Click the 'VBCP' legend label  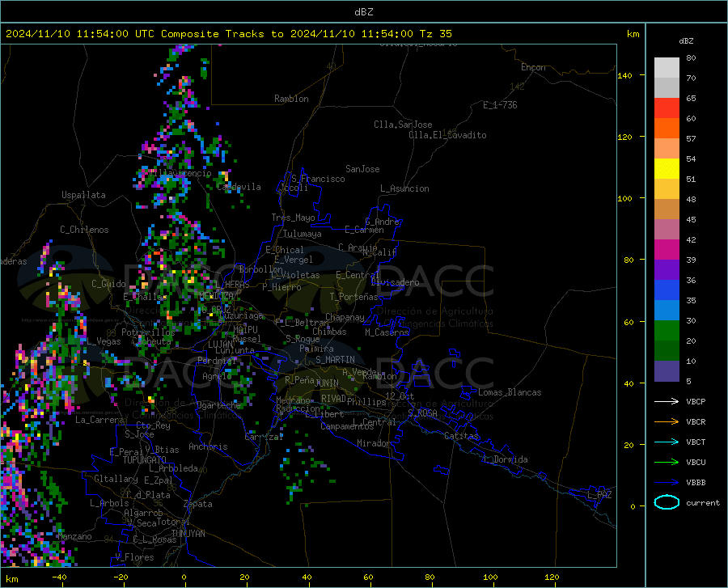(x=696, y=401)
